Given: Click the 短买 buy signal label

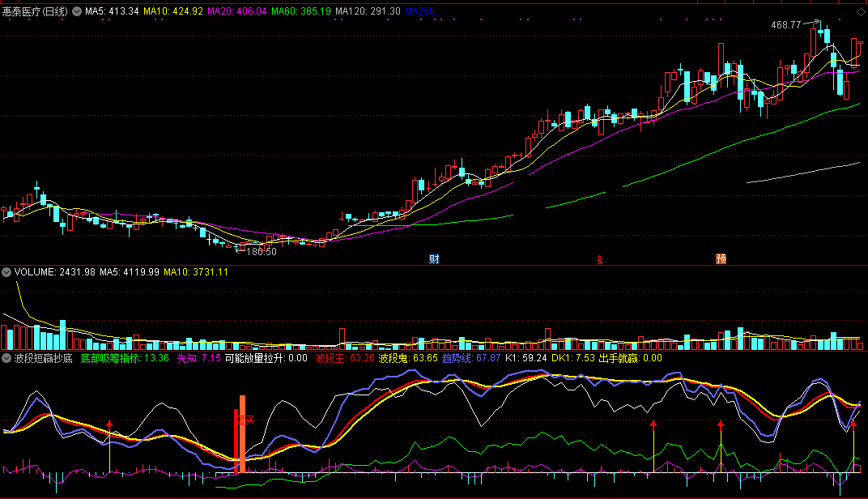Looking at the screenshot, I should pyautogui.click(x=245, y=420).
